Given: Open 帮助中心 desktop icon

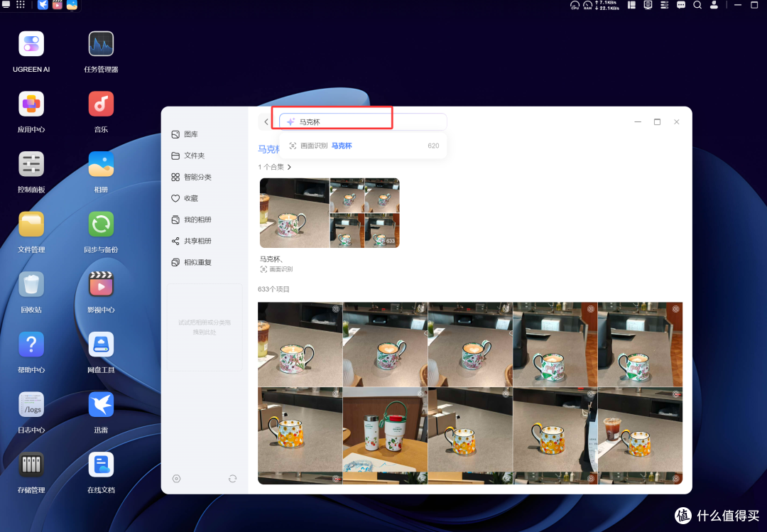Looking at the screenshot, I should pos(31,344).
